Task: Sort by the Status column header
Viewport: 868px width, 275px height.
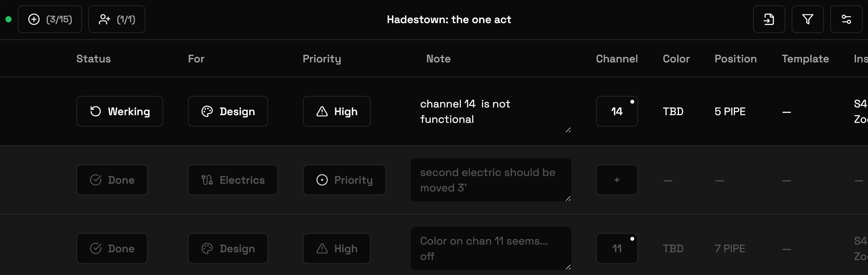Action: (93, 59)
